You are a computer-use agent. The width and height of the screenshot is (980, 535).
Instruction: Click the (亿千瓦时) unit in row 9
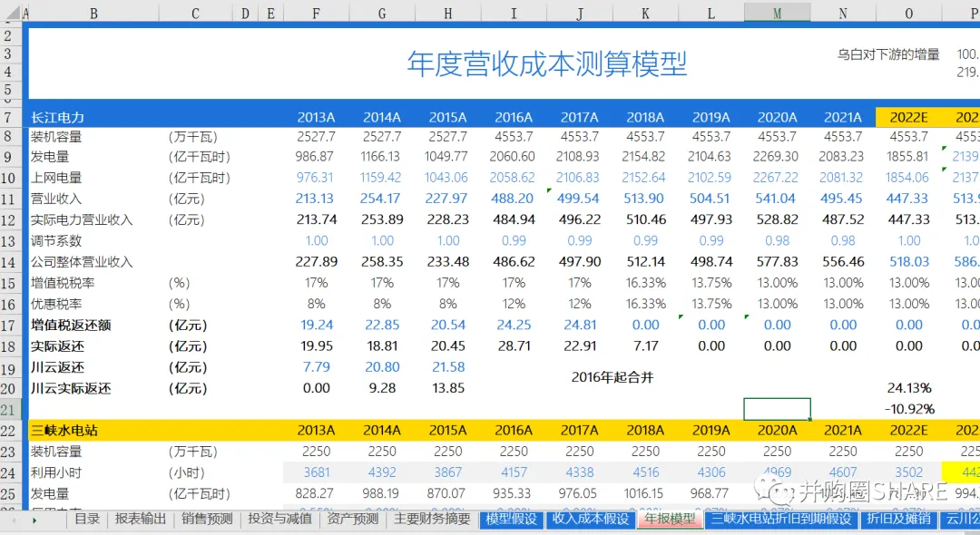pyautogui.click(x=200, y=157)
